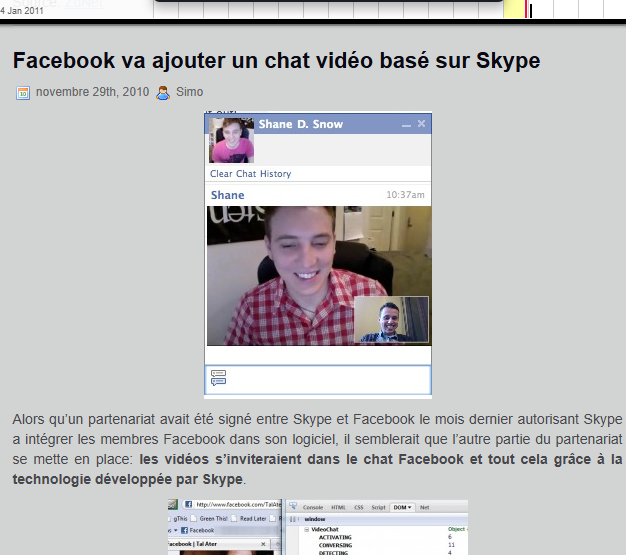This screenshot has width=626, height=555.
Task: Open author Simo's page
Action: [x=190, y=92]
